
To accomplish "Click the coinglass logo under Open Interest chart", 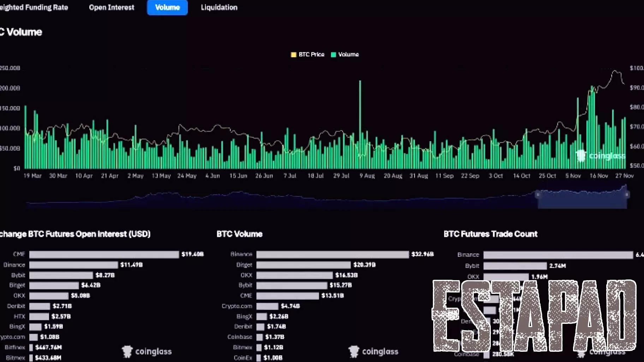I will [147, 351].
